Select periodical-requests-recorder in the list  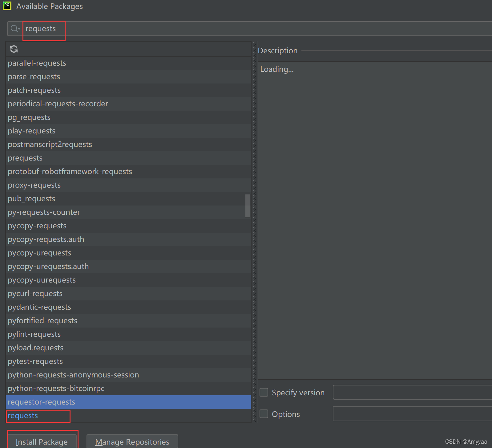click(x=128, y=104)
